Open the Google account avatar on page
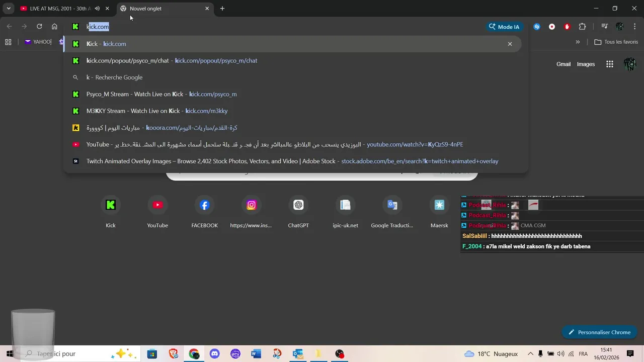 click(x=630, y=64)
